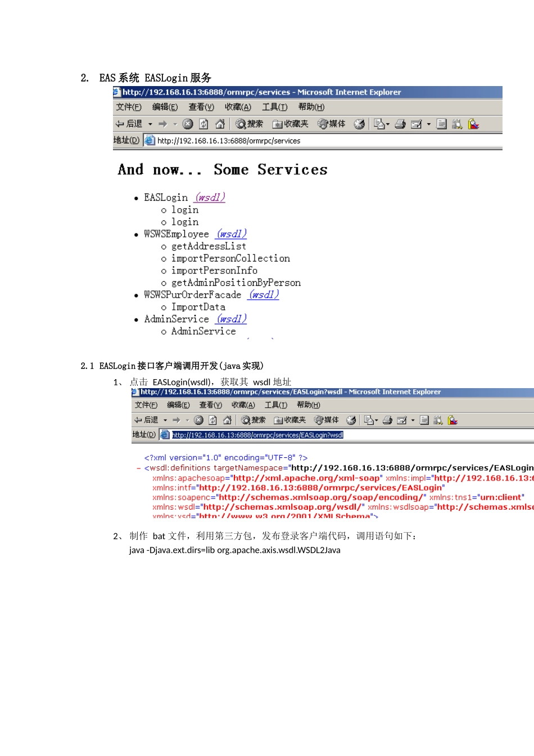
Task: Open 收藏(A) menu in the services IE window
Action: coord(238,107)
